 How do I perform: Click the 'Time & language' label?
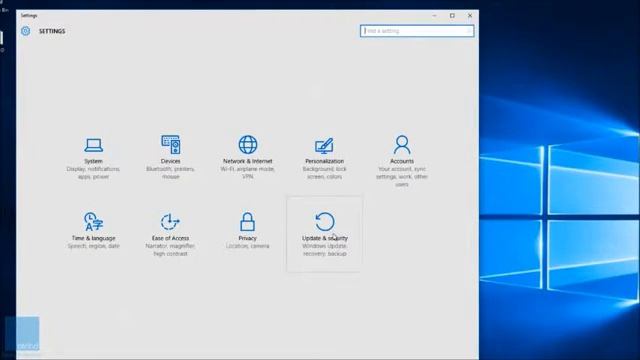(93, 238)
